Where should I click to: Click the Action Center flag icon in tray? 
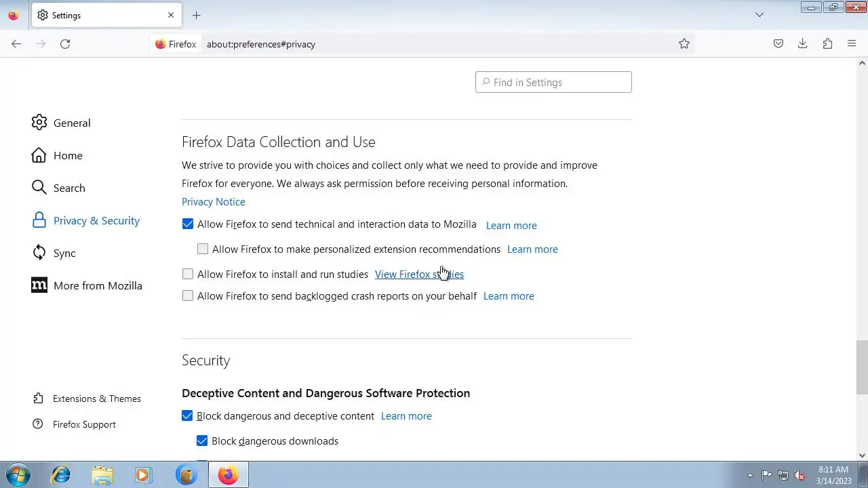click(766, 475)
